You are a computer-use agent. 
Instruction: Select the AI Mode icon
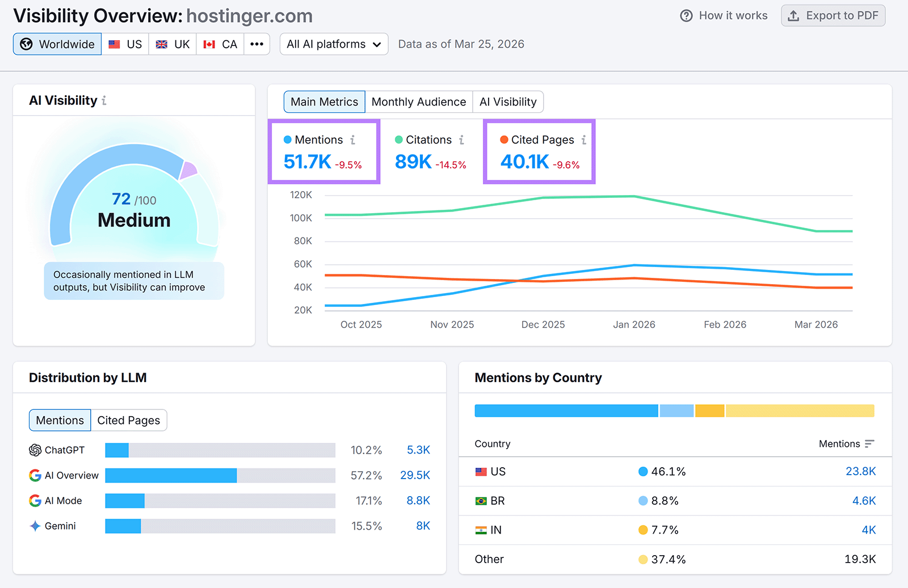click(34, 500)
